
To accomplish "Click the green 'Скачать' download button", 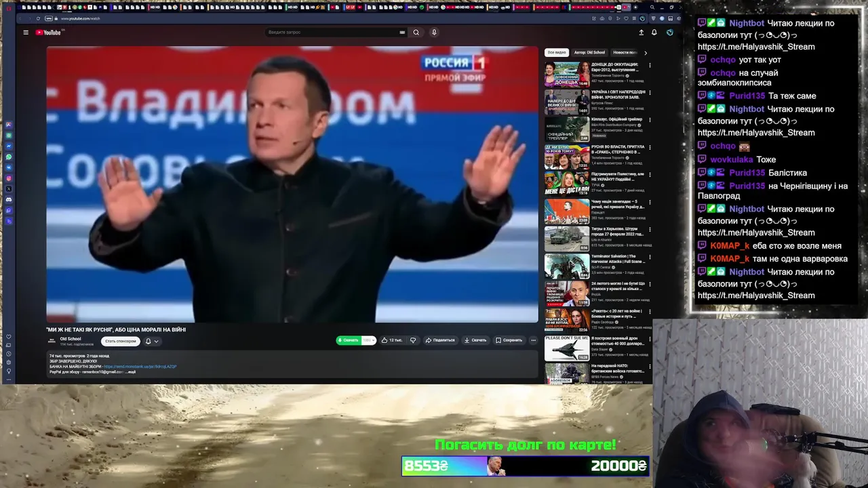I will point(349,340).
